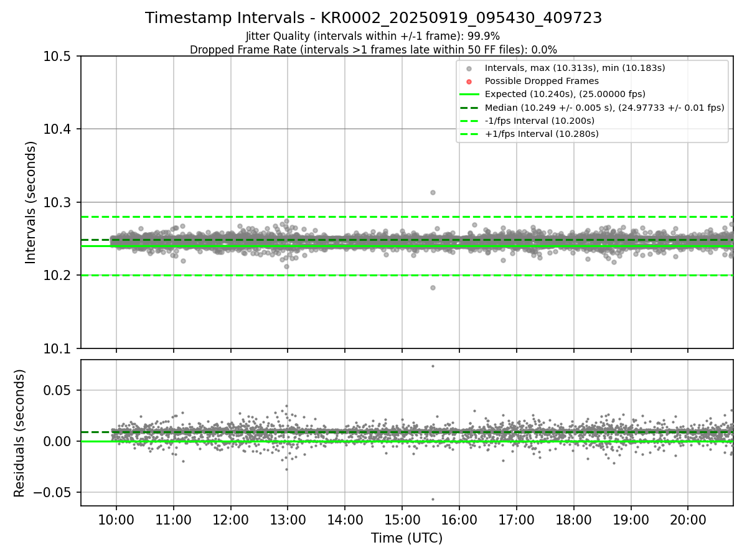Click the highest residual outlier point above 0.05
The width and height of the screenshot is (747, 560).
[x=433, y=366]
